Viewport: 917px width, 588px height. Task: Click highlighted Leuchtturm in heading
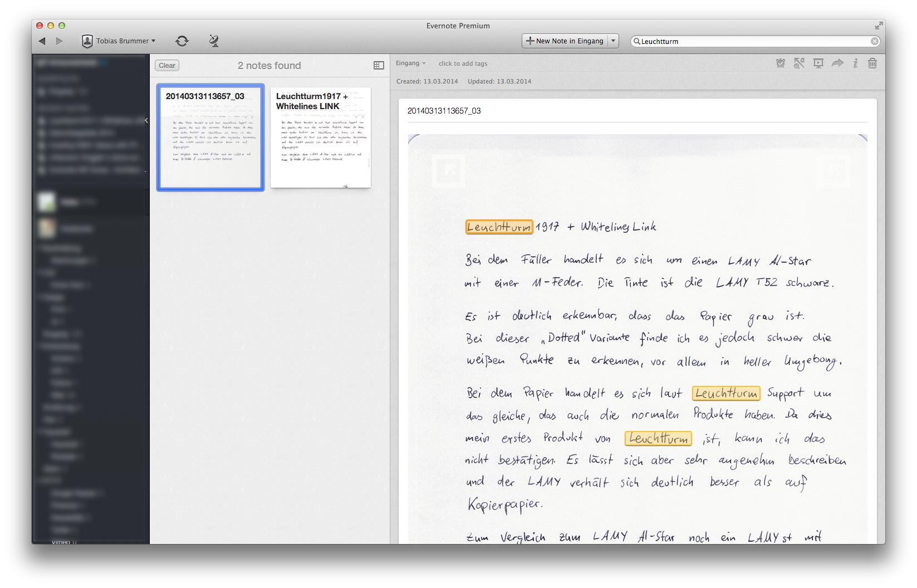pos(499,227)
